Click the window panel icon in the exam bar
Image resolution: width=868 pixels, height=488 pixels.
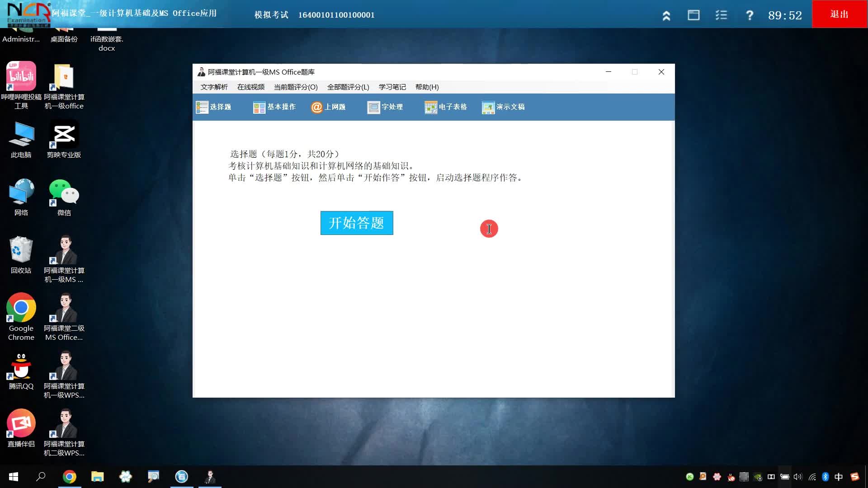pyautogui.click(x=693, y=15)
